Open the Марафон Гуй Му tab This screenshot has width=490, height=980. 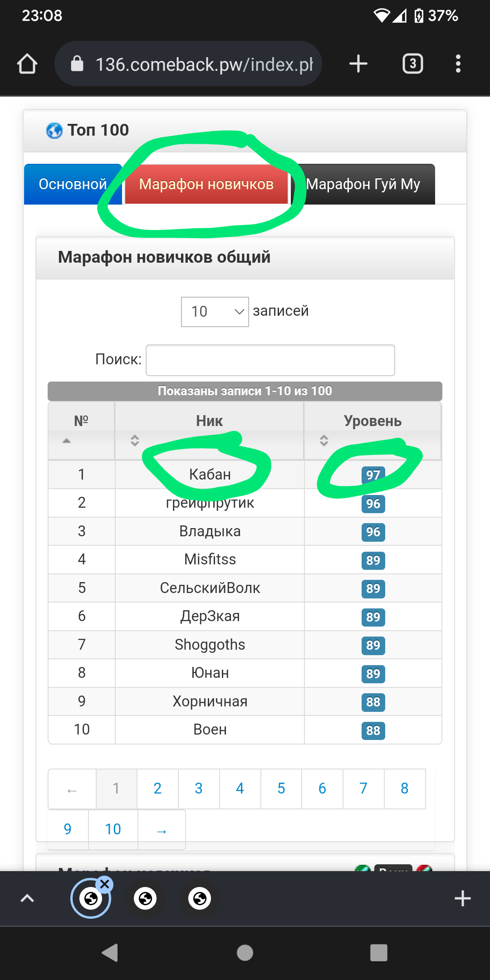point(363,184)
